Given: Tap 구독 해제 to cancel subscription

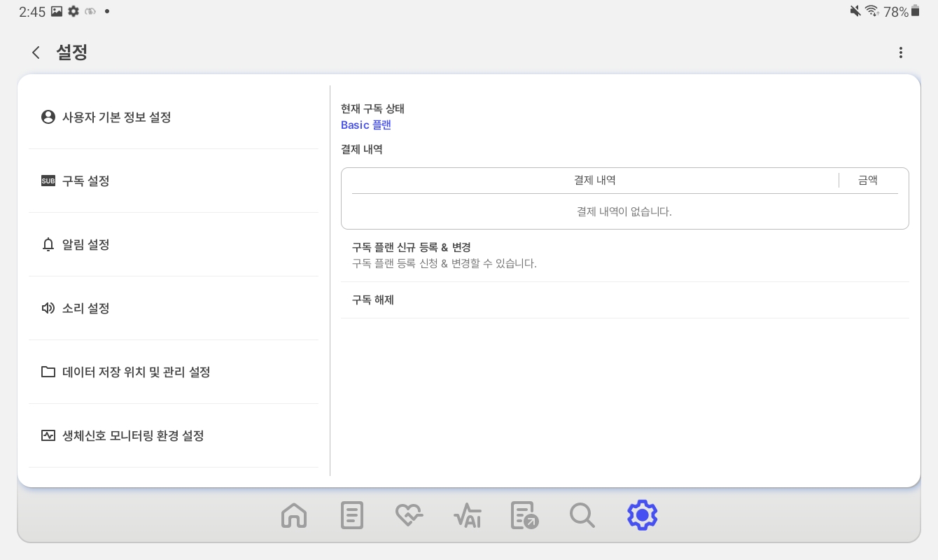Looking at the screenshot, I should point(625,300).
